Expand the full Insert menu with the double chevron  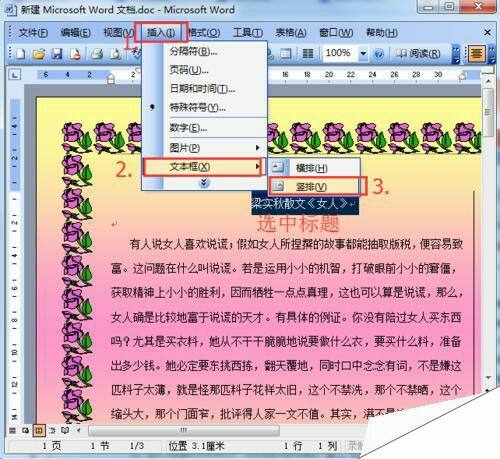(204, 182)
